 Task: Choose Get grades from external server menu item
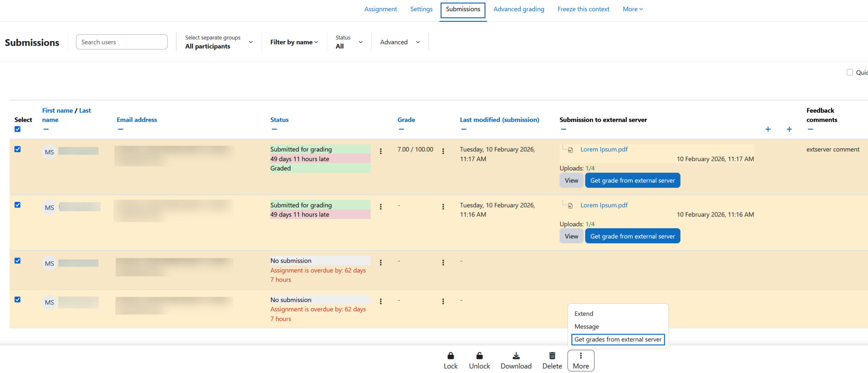point(617,339)
